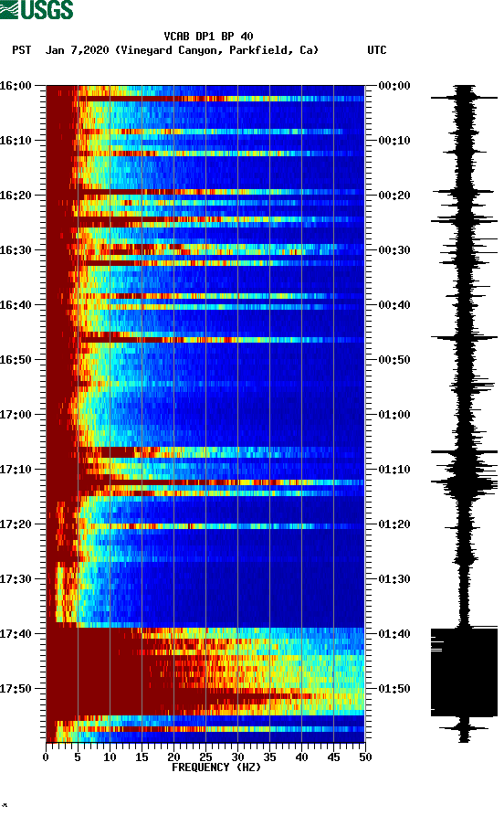Click the 01:00 UTC time label
504x815 pixels.
tap(394, 415)
